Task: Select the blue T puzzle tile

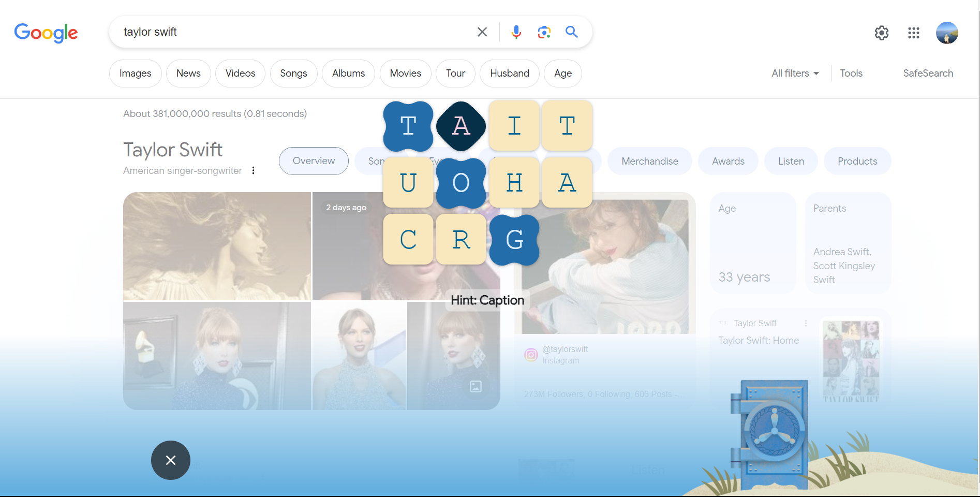Action: pos(408,126)
